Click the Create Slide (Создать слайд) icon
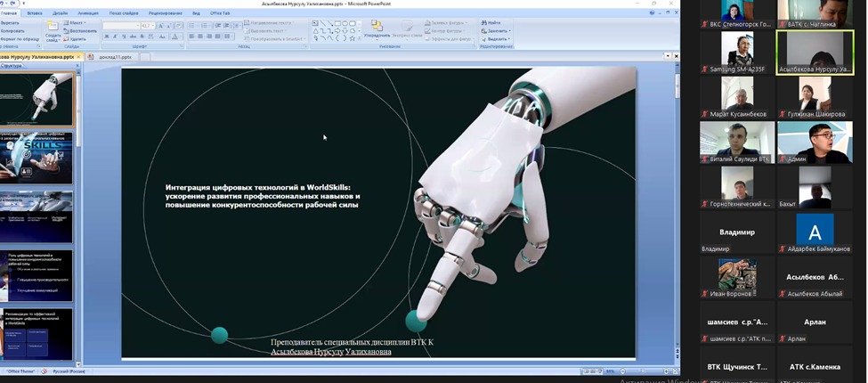Viewport: 868px width, 383px height. pos(53,36)
